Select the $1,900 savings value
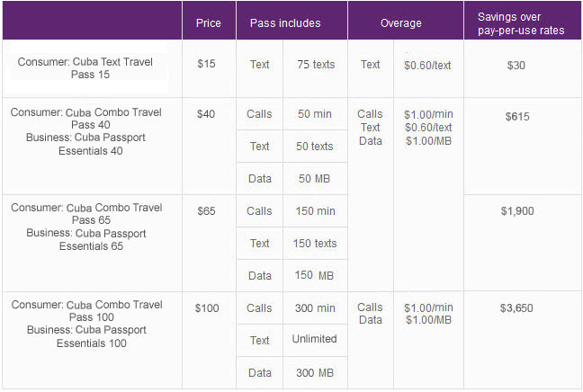 coord(516,211)
